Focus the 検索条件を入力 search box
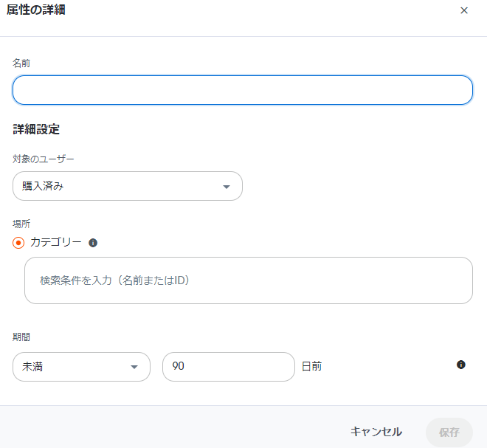This screenshot has height=448, width=487. [x=248, y=280]
